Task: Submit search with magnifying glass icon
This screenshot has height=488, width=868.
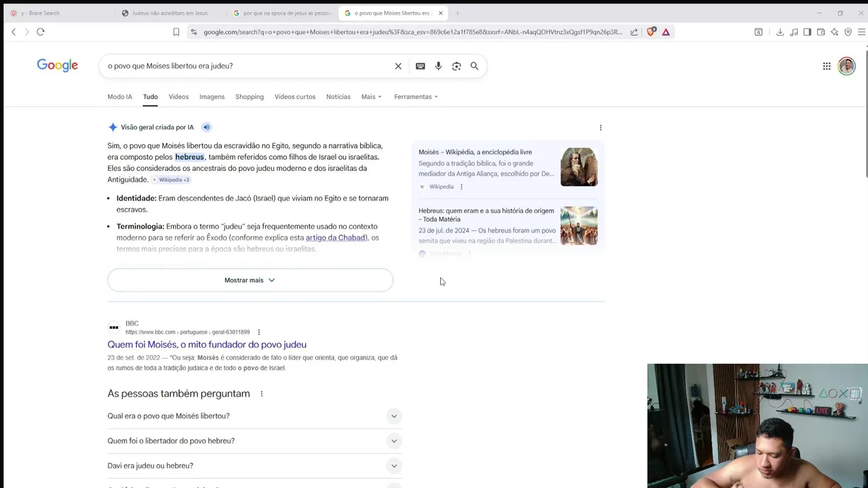Action: [475, 66]
